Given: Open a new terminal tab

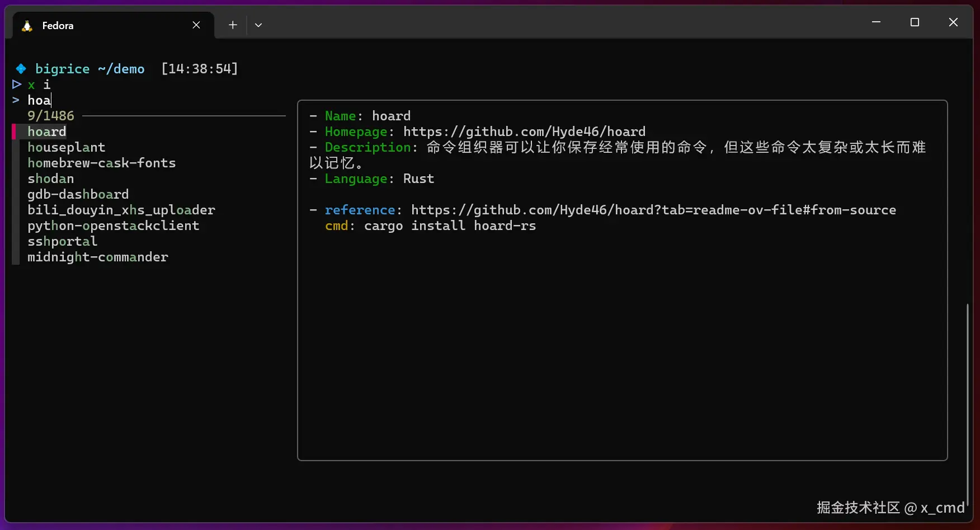Looking at the screenshot, I should 233,25.
